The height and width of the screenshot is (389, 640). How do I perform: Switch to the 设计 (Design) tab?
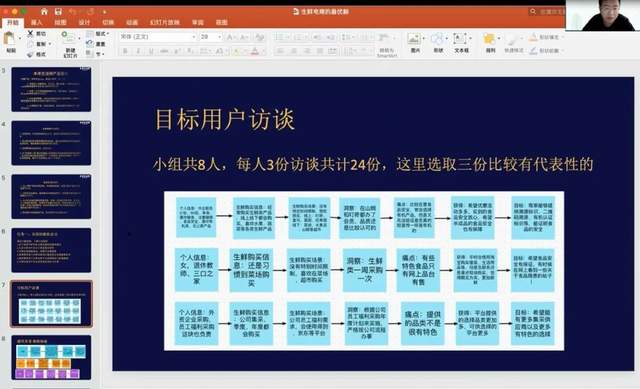click(84, 22)
